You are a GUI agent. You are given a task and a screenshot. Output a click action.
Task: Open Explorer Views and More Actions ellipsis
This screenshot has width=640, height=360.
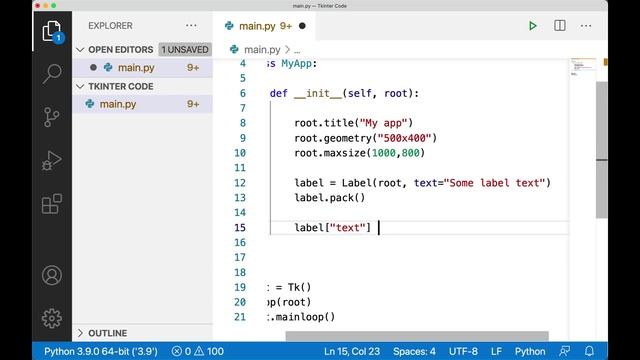pos(191,26)
